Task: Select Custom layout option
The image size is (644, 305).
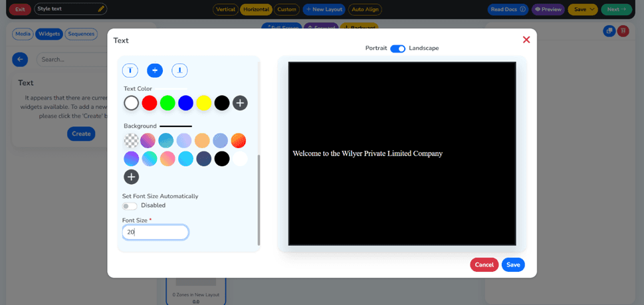Action: 286,9
